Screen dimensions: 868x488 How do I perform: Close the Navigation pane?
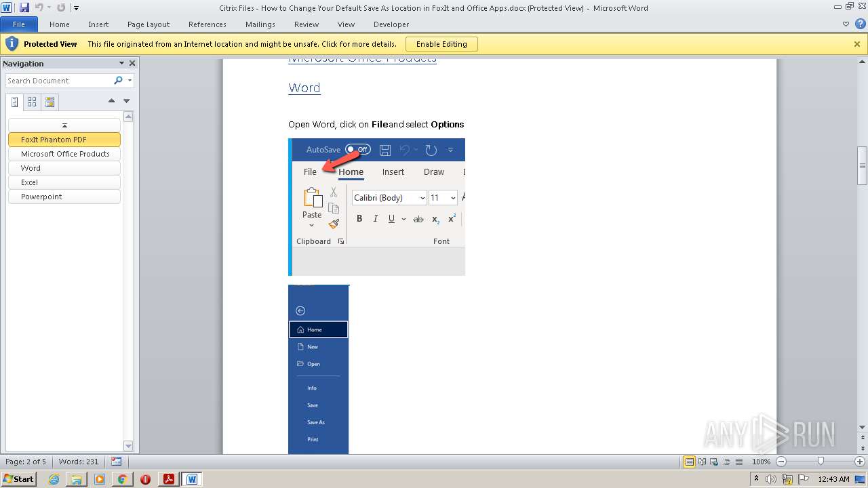click(x=132, y=63)
